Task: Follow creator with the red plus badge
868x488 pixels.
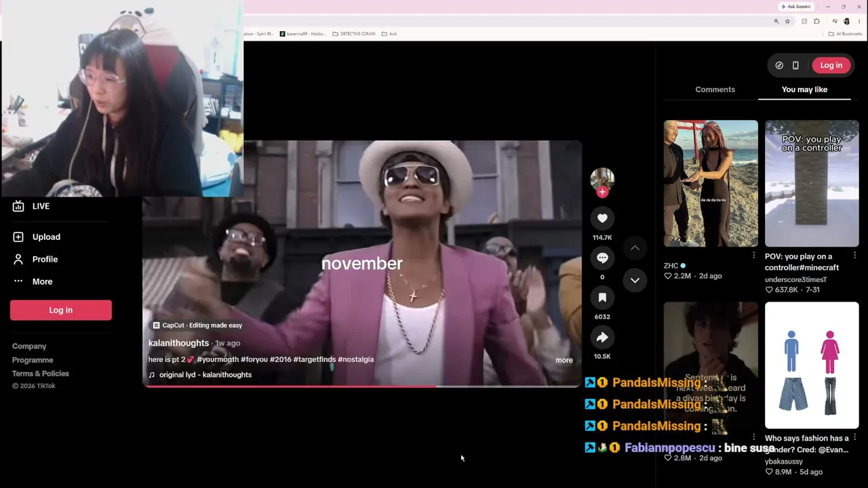Action: pos(602,192)
